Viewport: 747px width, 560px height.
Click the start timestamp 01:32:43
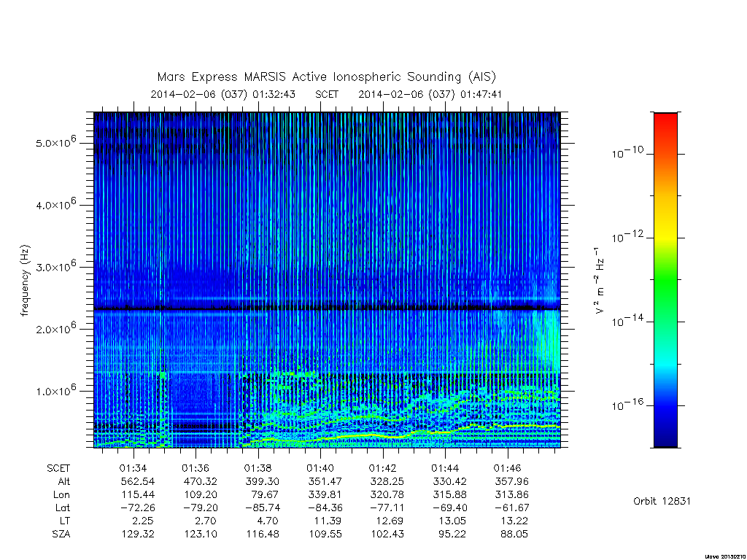[x=274, y=94]
